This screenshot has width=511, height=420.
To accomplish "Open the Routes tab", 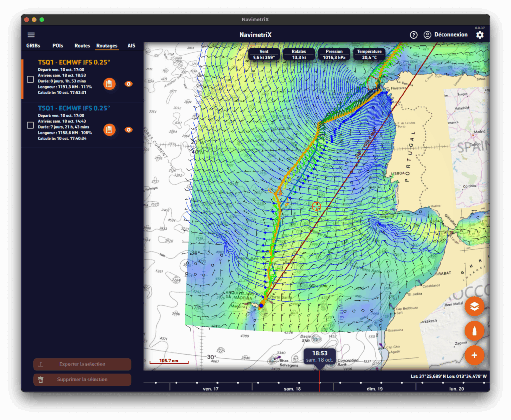I will (x=82, y=46).
